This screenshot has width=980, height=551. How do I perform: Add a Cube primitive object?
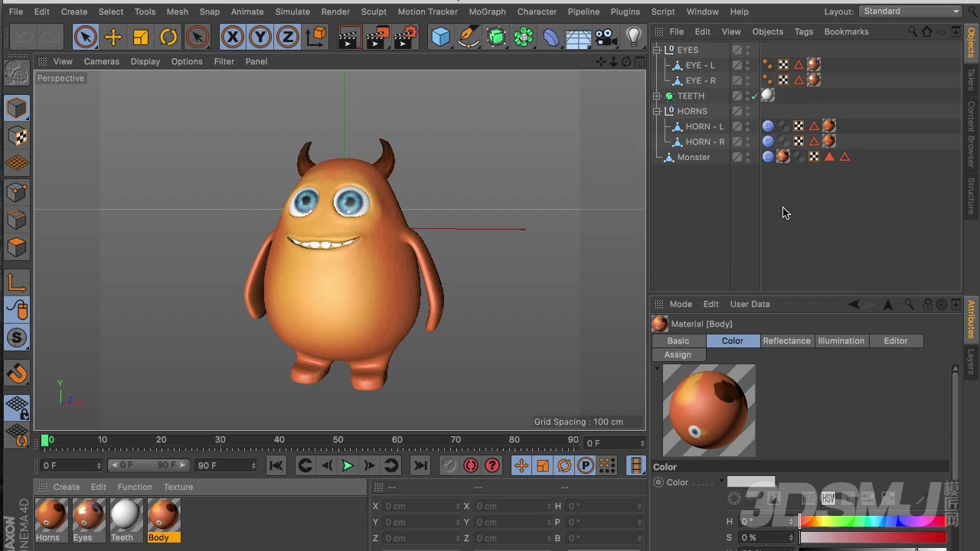[x=440, y=37]
